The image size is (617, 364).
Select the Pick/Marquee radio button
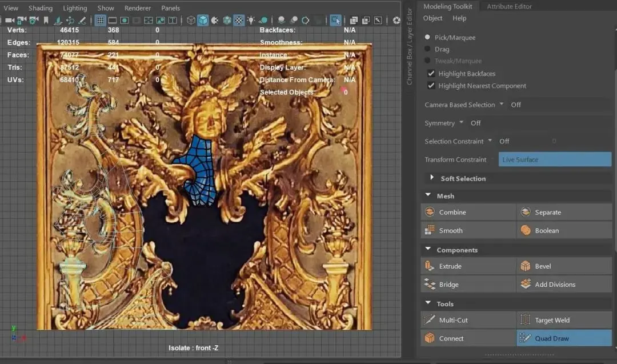click(x=427, y=37)
